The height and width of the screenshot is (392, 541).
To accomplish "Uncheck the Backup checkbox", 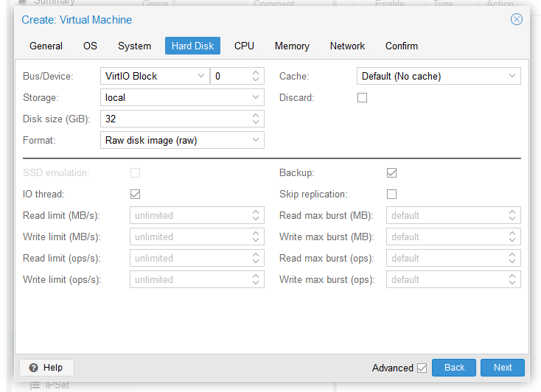I will pyautogui.click(x=391, y=173).
